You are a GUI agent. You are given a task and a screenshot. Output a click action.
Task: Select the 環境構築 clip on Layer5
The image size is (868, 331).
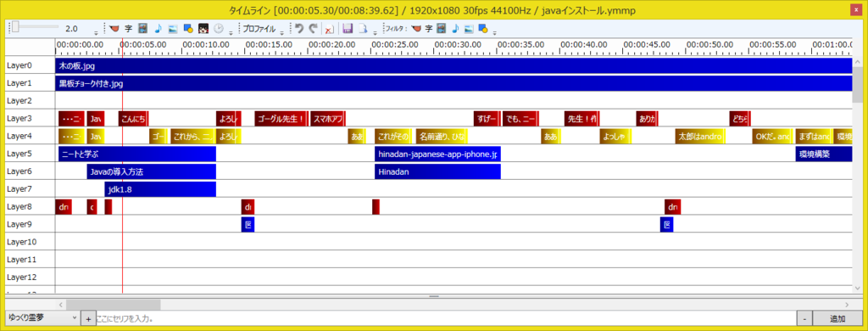click(824, 154)
